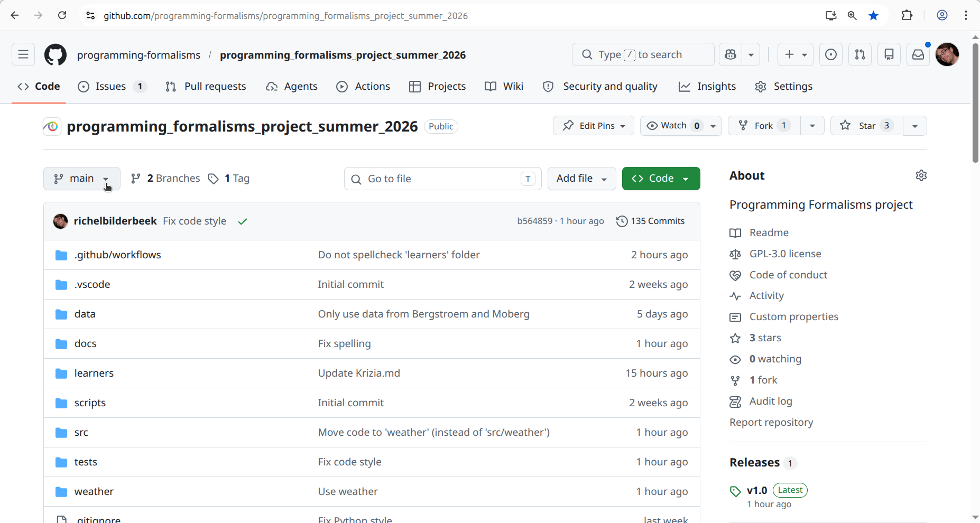Open the green Code clone dropdown
The height and width of the screenshot is (523, 980).
pyautogui.click(x=661, y=179)
